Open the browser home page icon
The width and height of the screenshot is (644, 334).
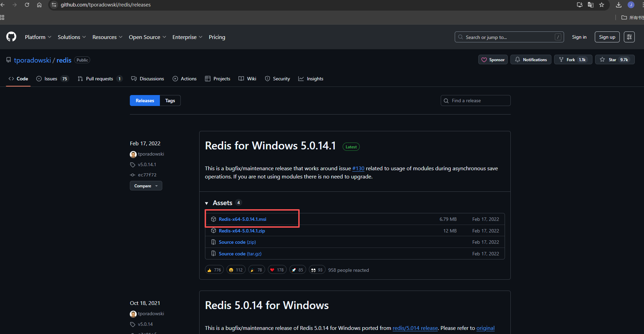pos(39,5)
